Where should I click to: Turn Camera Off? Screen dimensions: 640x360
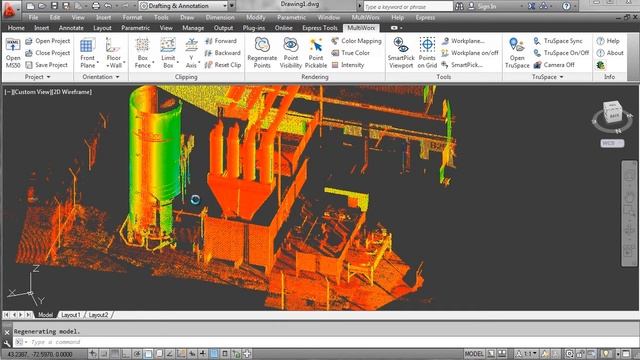click(x=554, y=64)
